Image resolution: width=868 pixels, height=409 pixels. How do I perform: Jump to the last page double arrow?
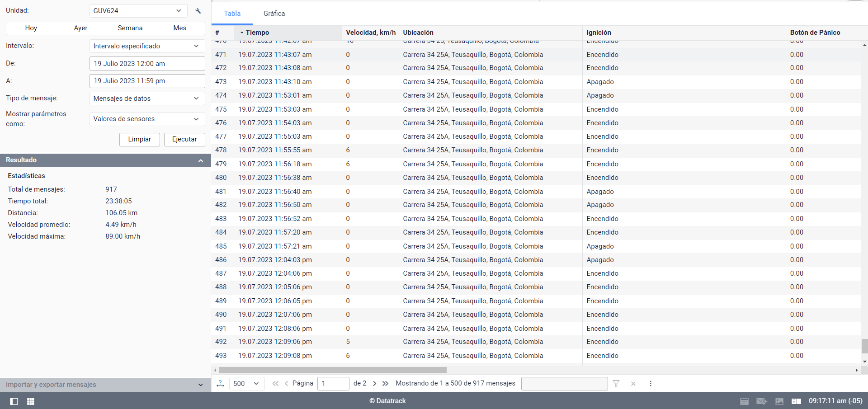tap(385, 384)
